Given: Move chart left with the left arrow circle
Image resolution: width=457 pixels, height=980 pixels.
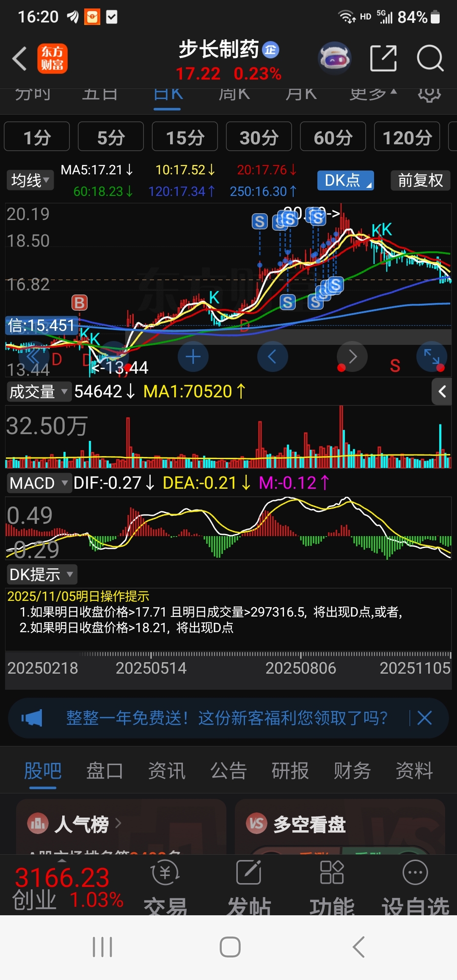Looking at the screenshot, I should point(273,357).
